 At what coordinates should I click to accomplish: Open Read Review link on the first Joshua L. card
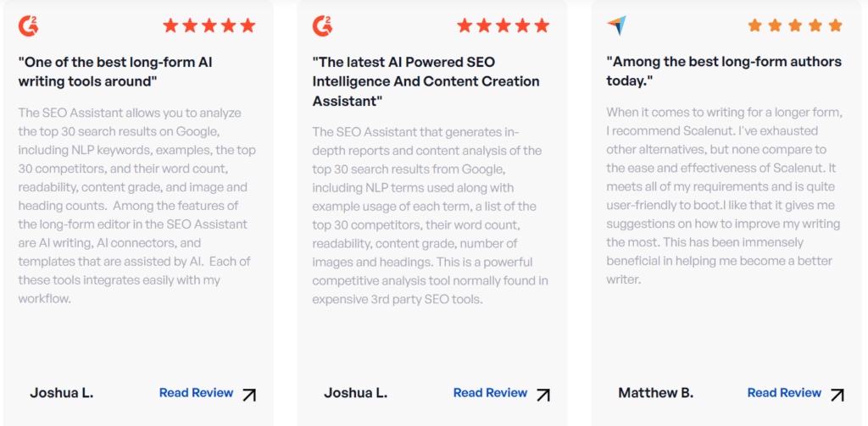(196, 393)
